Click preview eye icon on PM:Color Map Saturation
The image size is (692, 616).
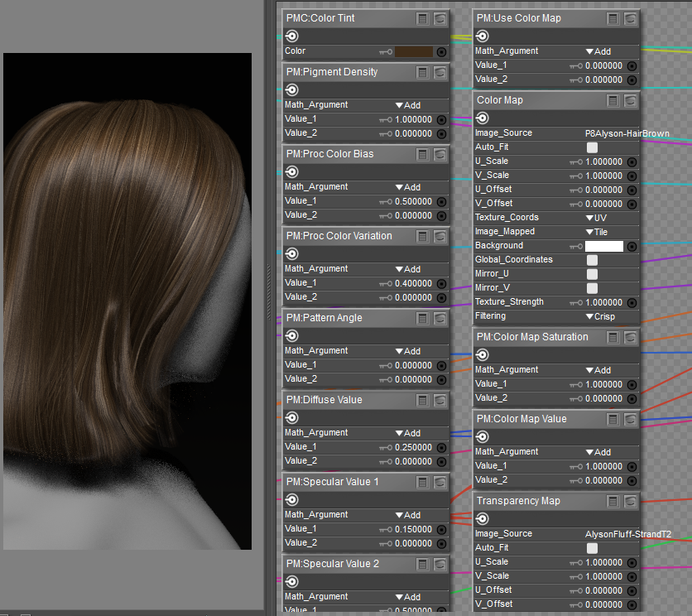click(631, 338)
